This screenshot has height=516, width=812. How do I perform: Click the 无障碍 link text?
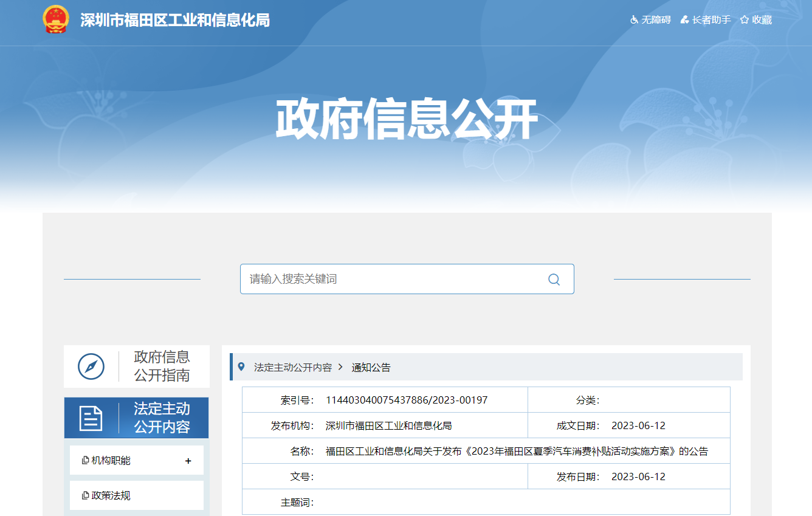tap(656, 20)
